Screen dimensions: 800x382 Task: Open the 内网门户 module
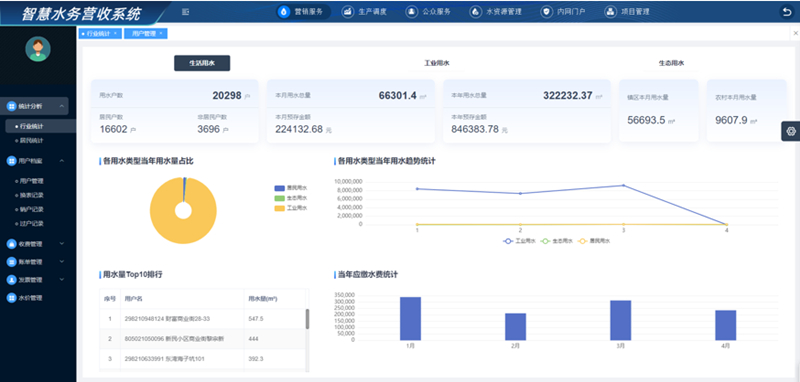point(563,12)
